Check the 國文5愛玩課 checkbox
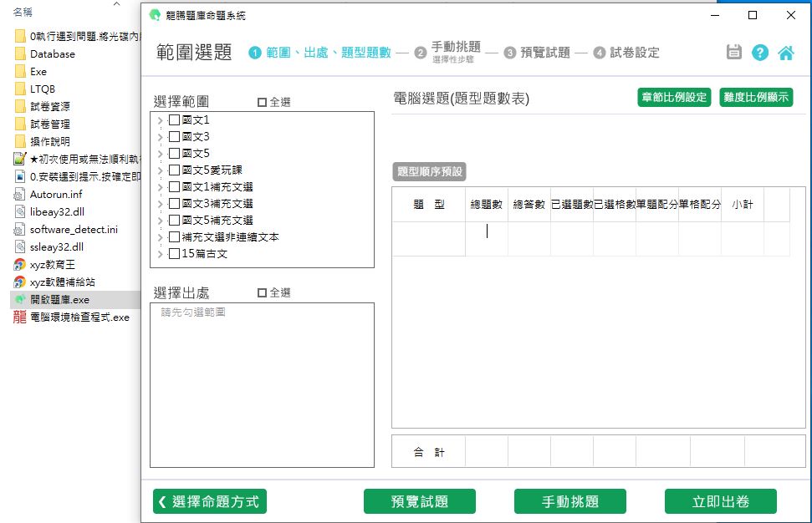 click(x=175, y=170)
